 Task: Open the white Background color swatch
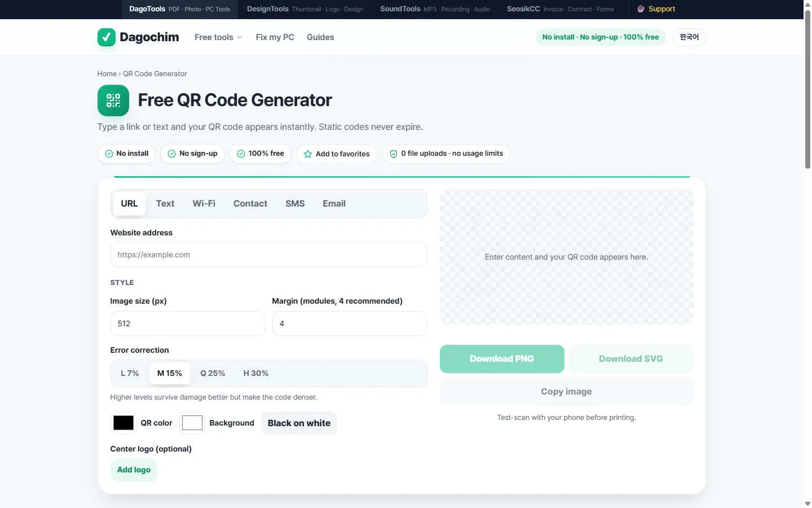[x=192, y=423]
